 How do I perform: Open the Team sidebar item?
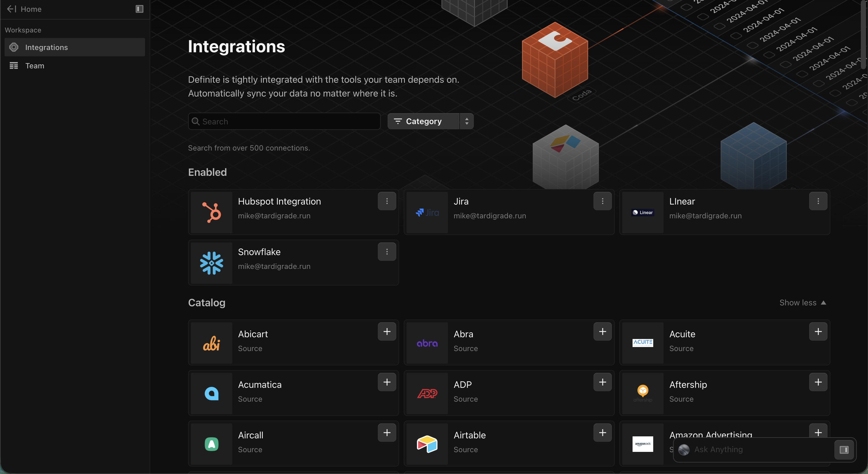click(x=35, y=66)
